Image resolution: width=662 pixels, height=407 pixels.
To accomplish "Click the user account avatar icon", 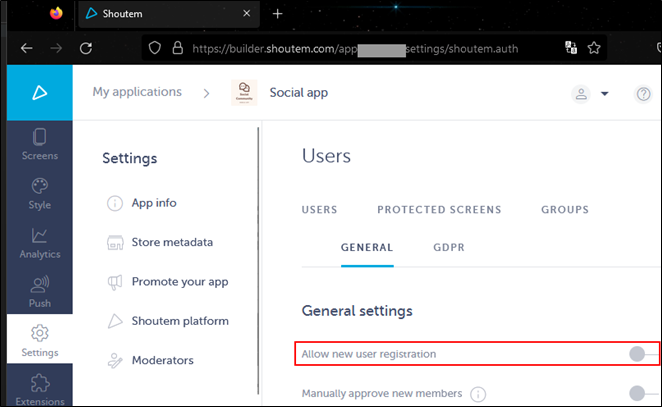I will coord(581,94).
